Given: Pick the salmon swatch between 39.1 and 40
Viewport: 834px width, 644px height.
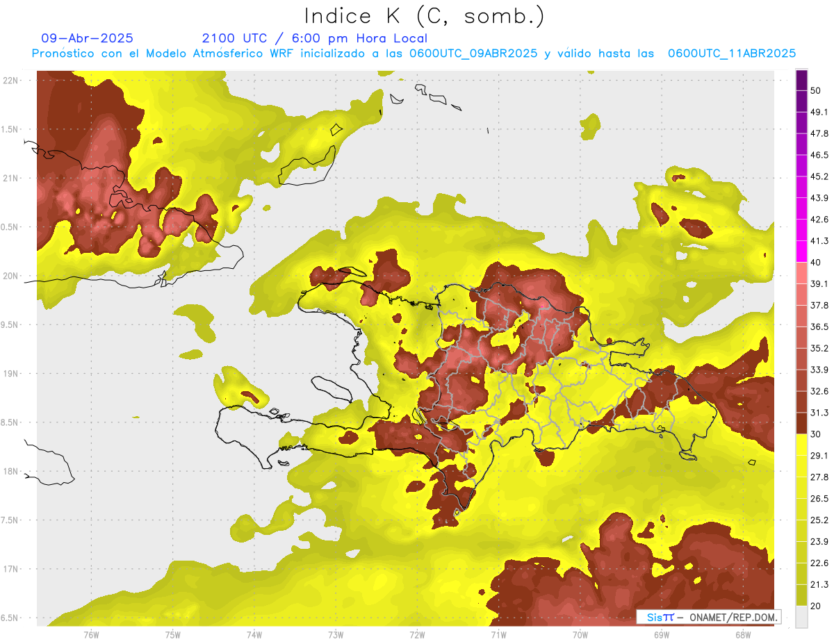Looking at the screenshot, I should [x=801, y=273].
